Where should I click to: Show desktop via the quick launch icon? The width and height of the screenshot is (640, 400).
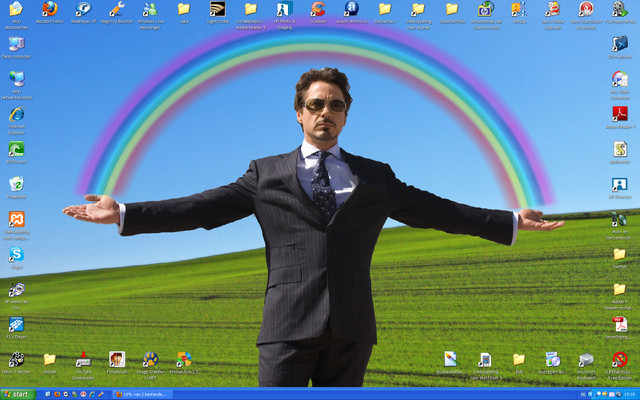(48, 394)
